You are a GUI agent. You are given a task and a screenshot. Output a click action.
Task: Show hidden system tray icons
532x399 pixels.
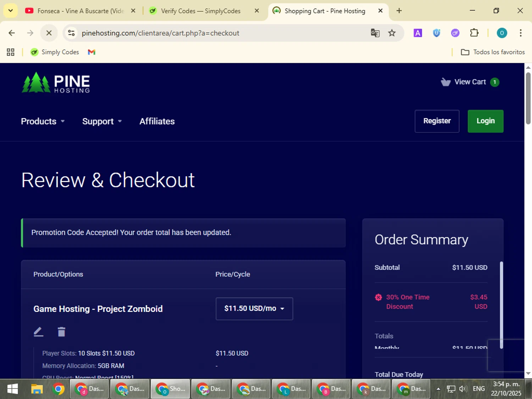click(438, 389)
